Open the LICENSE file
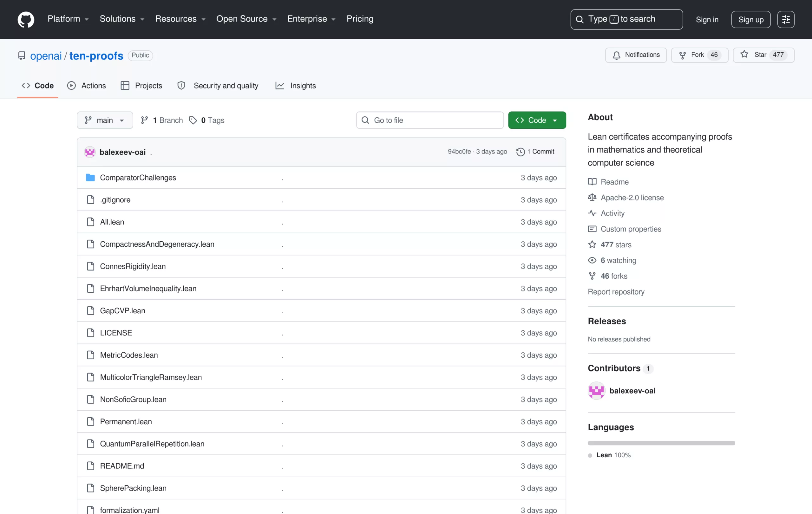This screenshot has width=812, height=514. pyautogui.click(x=116, y=333)
